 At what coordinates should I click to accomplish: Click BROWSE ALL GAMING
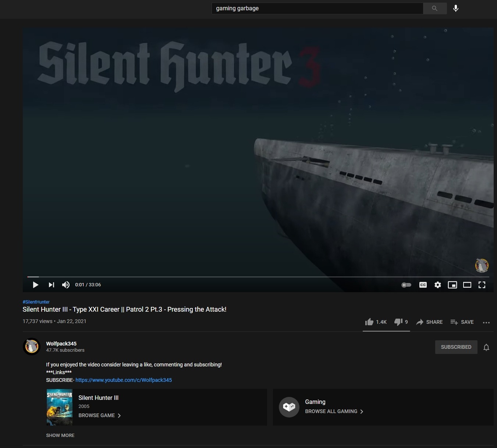click(x=334, y=411)
